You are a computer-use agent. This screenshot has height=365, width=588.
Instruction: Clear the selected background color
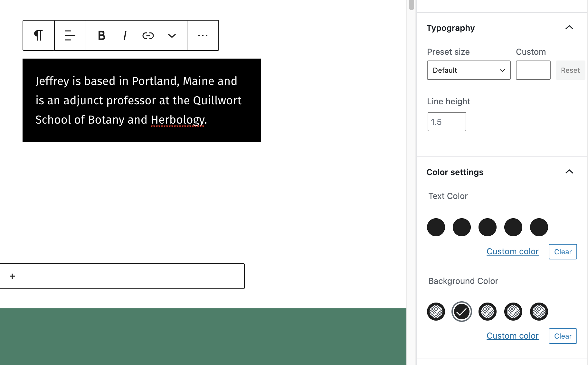[563, 336]
